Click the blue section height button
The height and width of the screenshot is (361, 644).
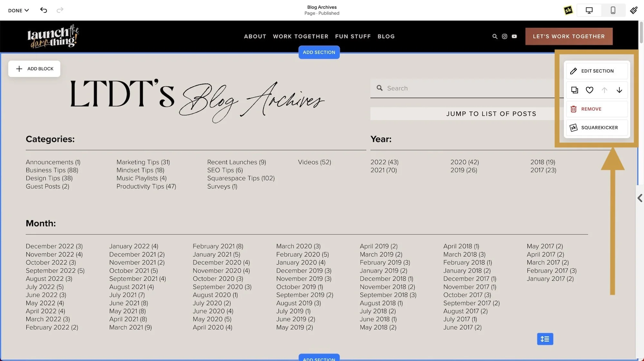coord(545,339)
